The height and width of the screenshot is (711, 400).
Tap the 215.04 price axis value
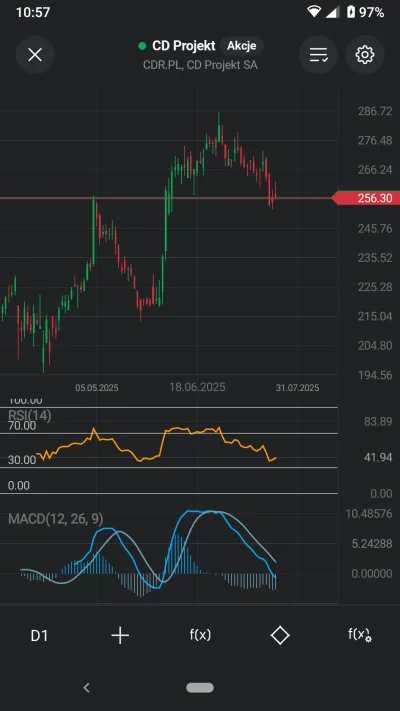(375, 316)
